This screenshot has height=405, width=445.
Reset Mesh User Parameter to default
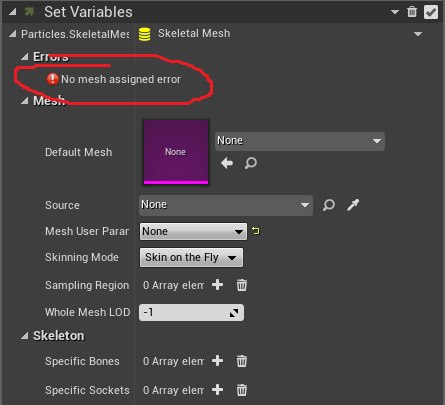pos(256,231)
